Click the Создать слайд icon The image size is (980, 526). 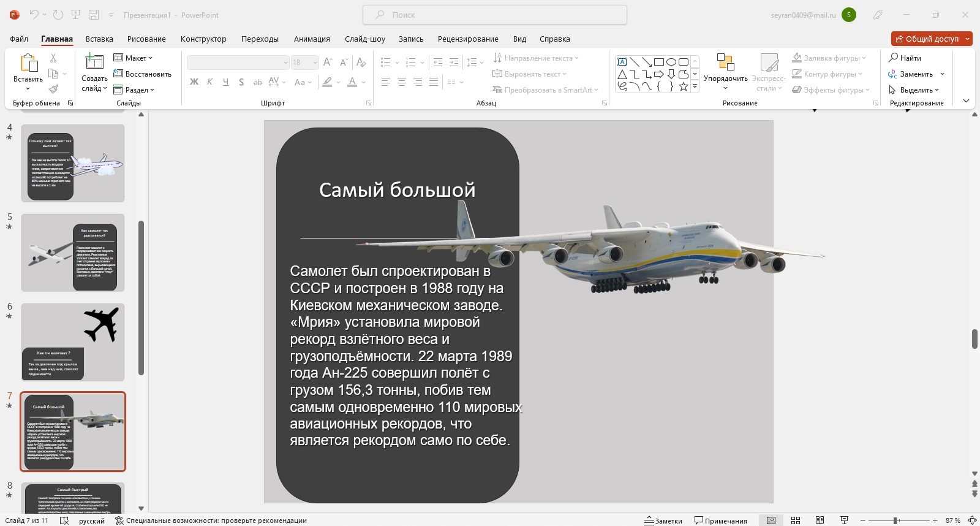tap(94, 63)
